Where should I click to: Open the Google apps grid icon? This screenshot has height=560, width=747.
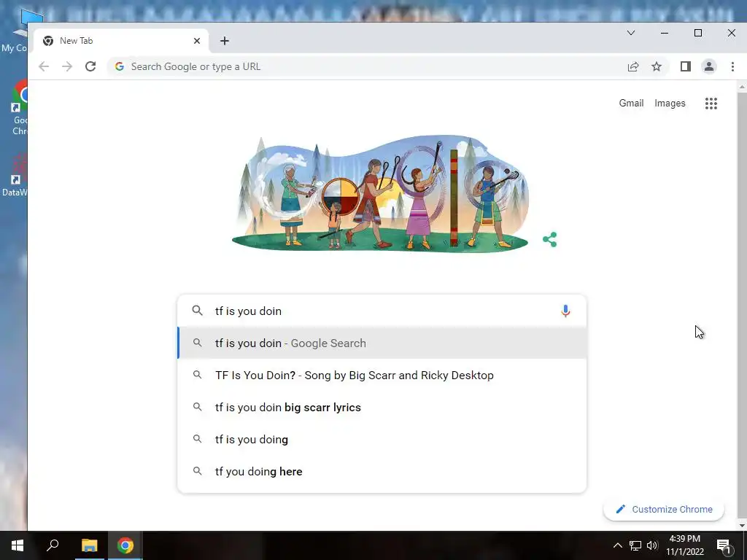711,104
